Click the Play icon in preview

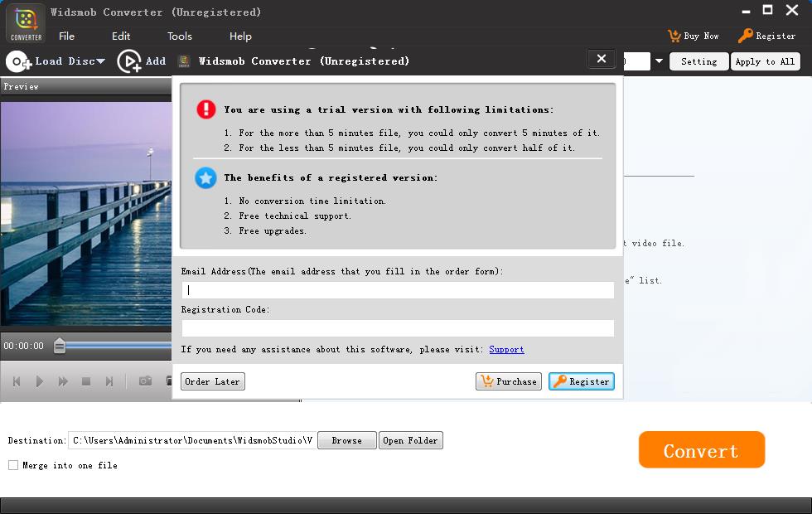point(40,381)
